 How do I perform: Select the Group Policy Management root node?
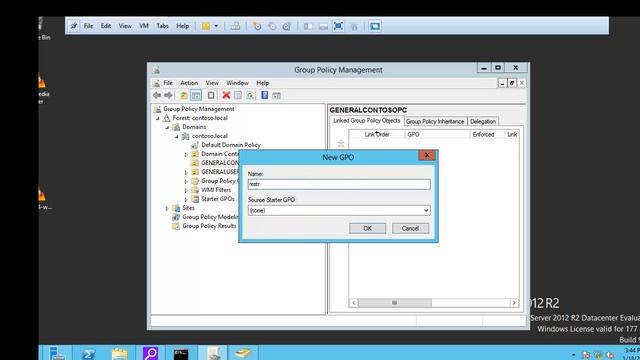point(198,109)
